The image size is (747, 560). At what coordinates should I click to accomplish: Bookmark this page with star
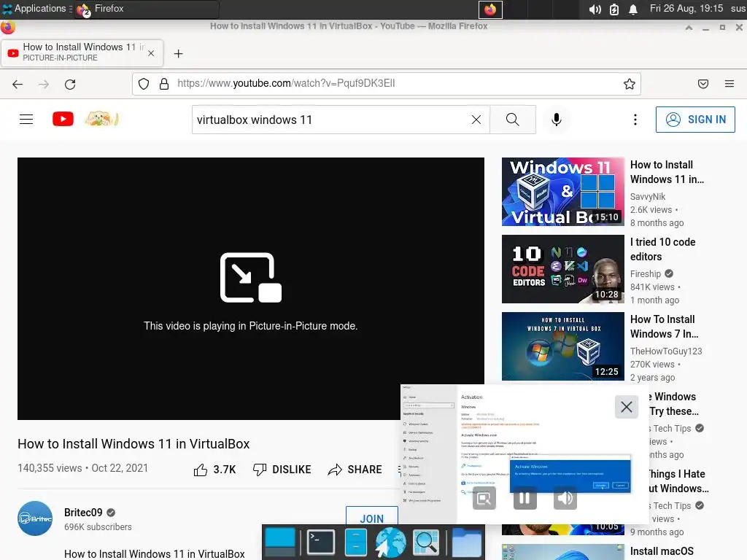(629, 84)
